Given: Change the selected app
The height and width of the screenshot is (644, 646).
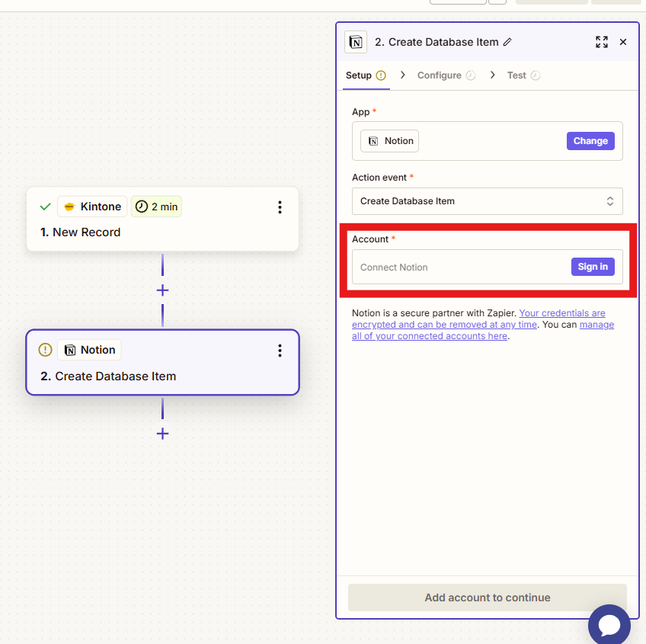Looking at the screenshot, I should click(590, 141).
